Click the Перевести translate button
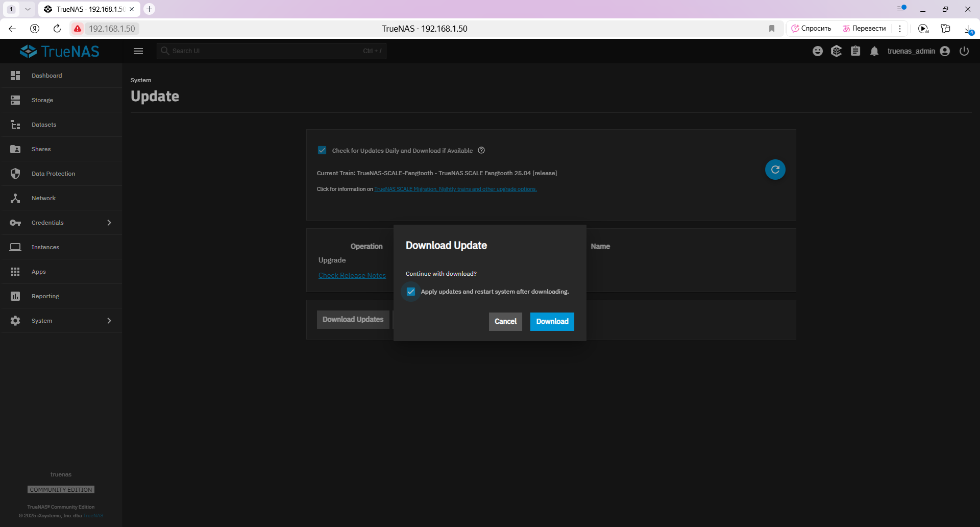This screenshot has width=980, height=527. coord(865,29)
